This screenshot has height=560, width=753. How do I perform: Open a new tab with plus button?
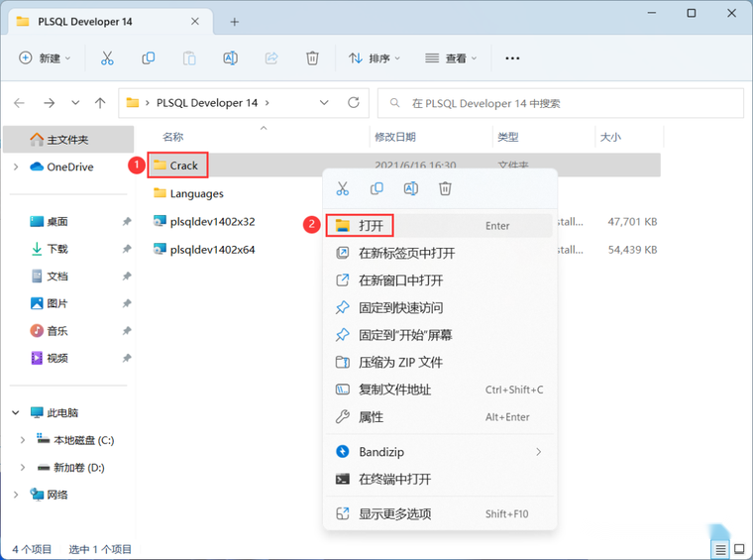[x=235, y=22]
